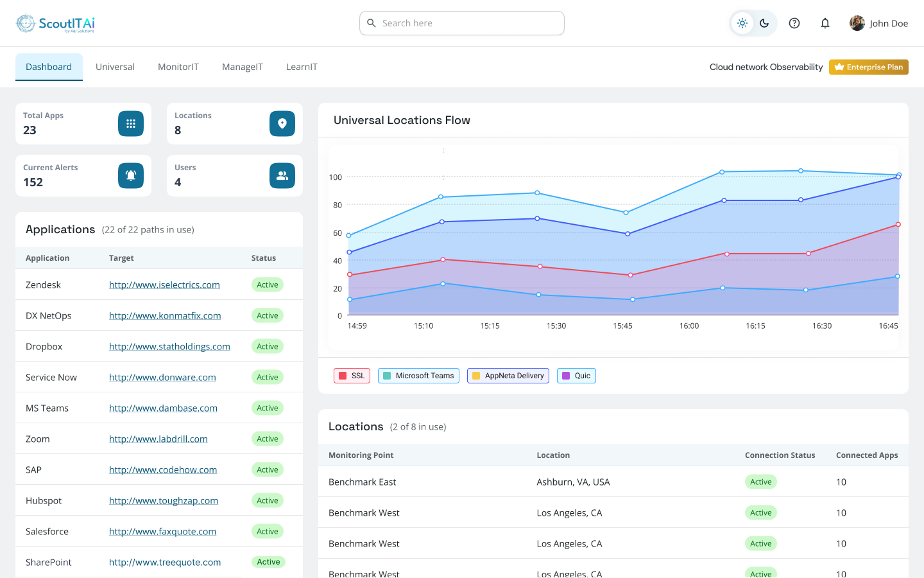
Task: Switch to light mode using sun icon
Action: click(742, 22)
